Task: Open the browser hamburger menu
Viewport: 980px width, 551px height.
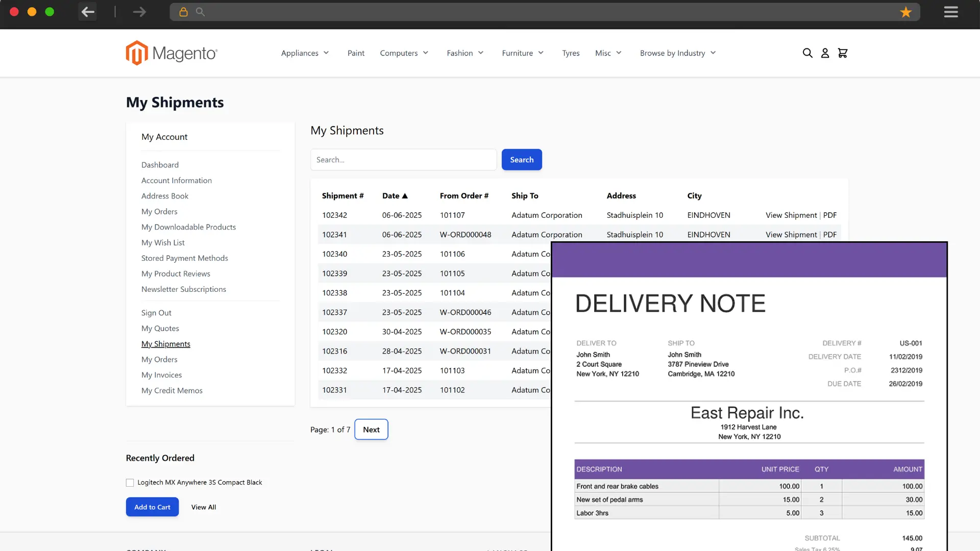Action: click(x=950, y=12)
